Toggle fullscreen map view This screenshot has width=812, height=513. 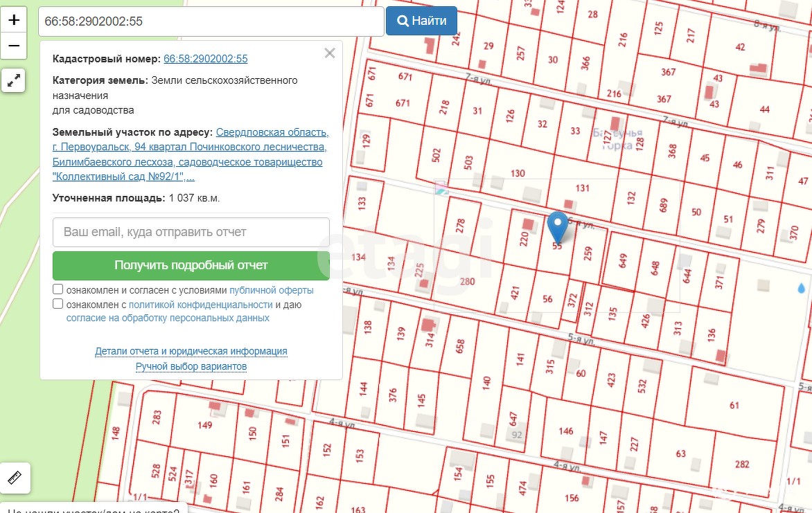(x=14, y=80)
